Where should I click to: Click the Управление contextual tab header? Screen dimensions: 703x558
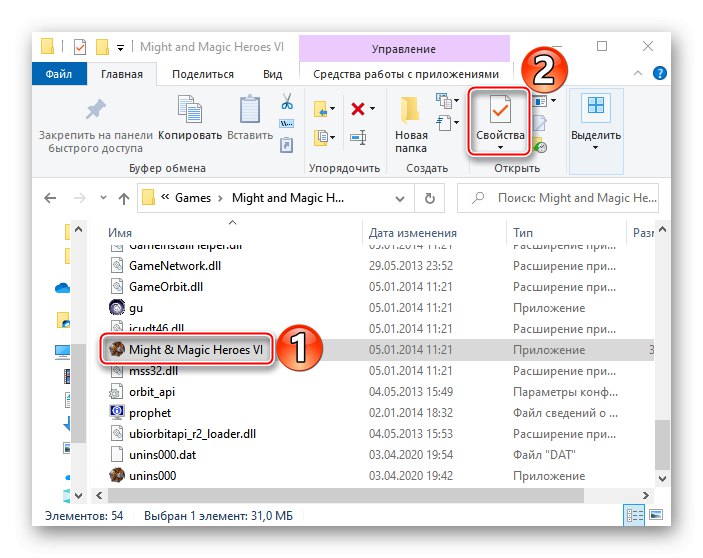click(x=404, y=49)
